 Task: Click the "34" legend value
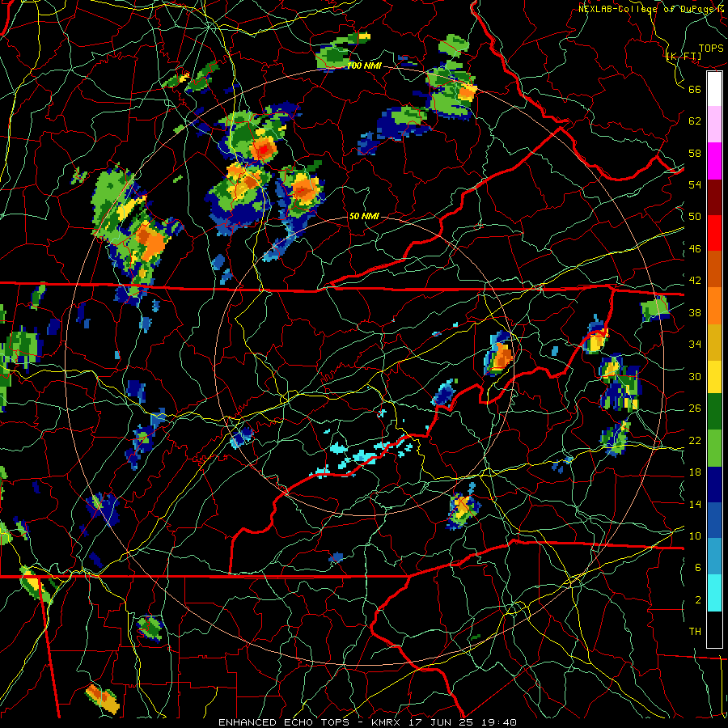695,344
